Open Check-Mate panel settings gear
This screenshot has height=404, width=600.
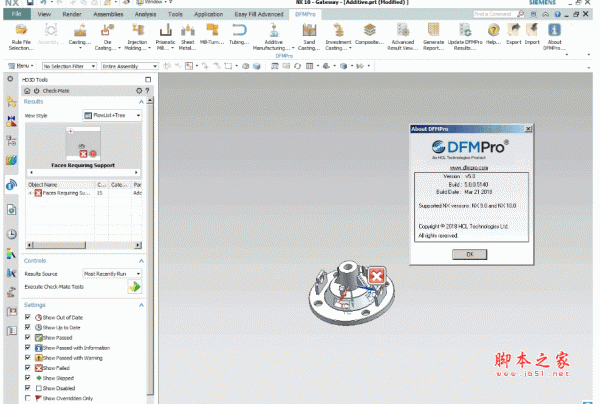[x=139, y=91]
